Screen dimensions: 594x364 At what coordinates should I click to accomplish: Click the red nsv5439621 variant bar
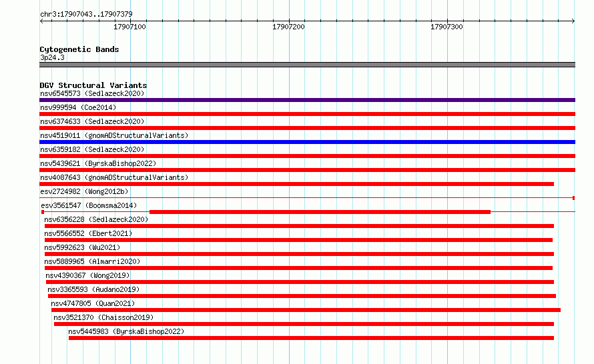(307, 170)
